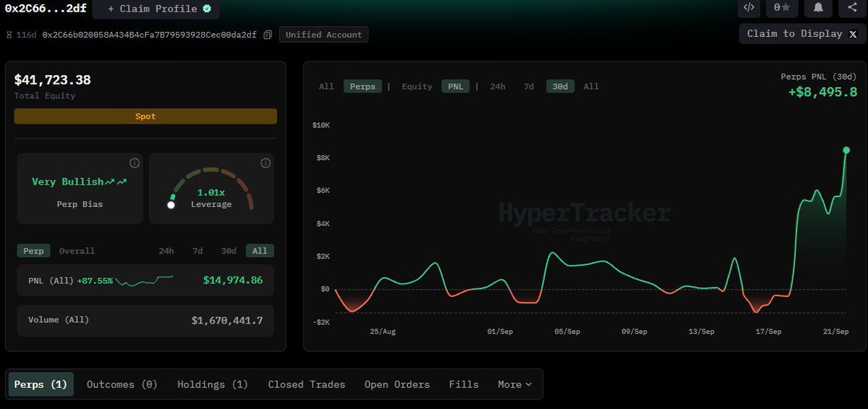This screenshot has width=868, height=409.
Task: Click 21/Sep date axis label
Action: tap(835, 332)
